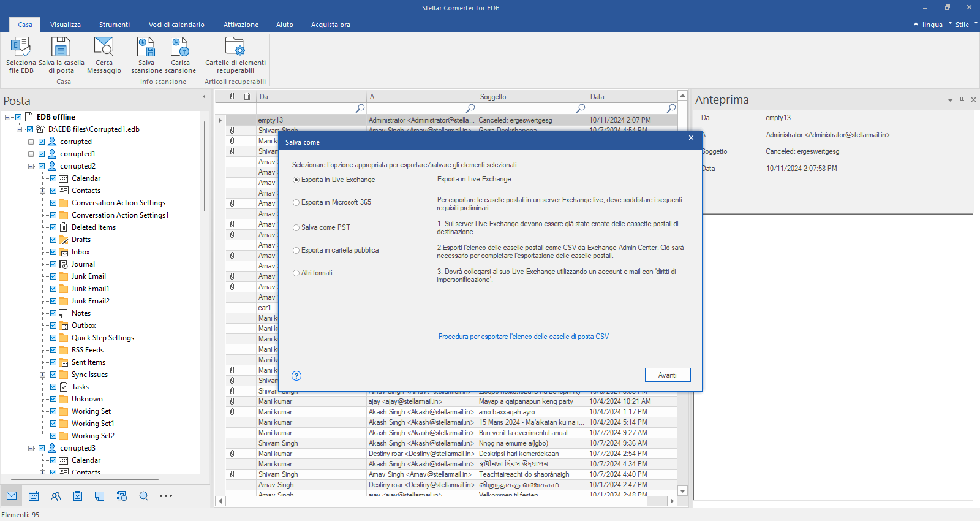Image resolution: width=980 pixels, height=521 pixels.
Task: Uncheck the Inbox folder checkbox
Action: click(x=53, y=252)
